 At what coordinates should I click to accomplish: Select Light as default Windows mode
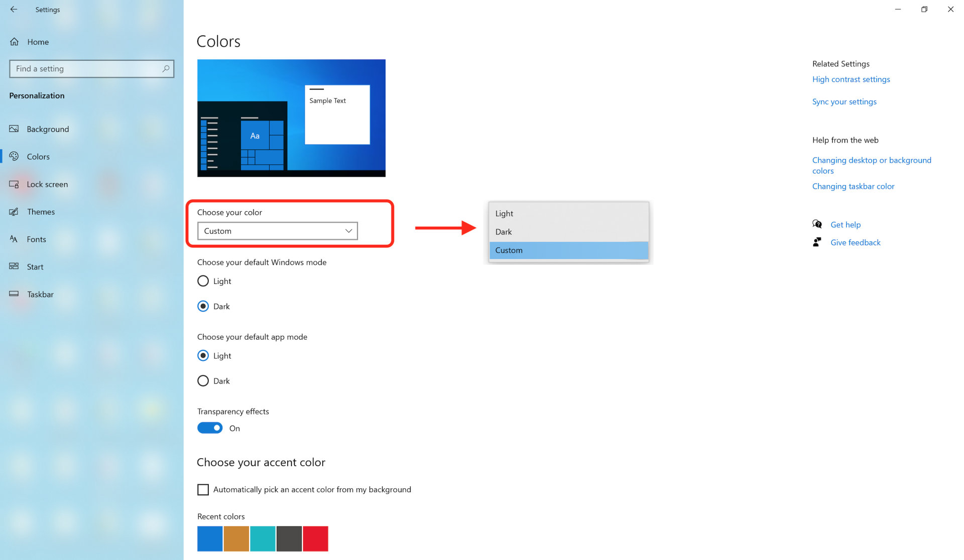click(203, 281)
